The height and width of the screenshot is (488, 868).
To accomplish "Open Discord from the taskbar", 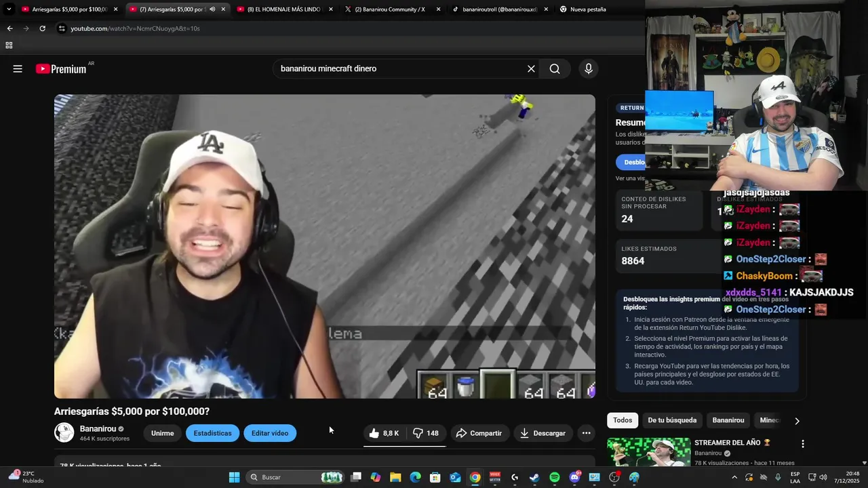I will (x=574, y=477).
